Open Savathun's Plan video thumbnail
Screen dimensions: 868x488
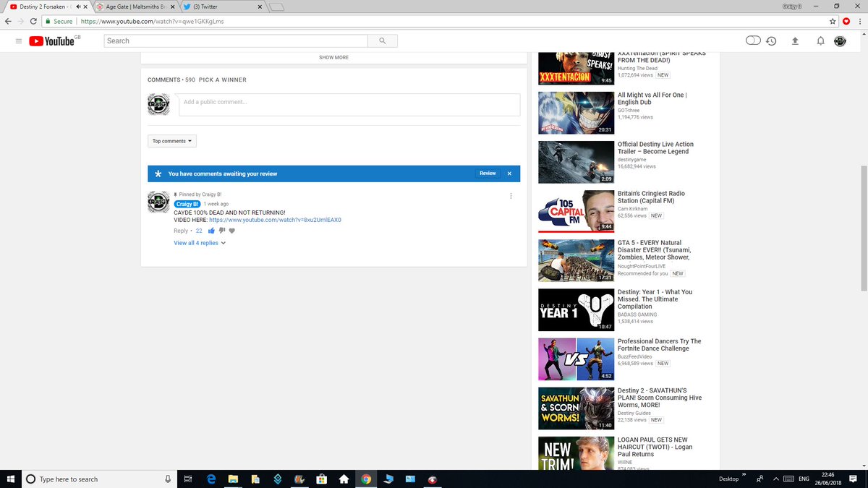pos(576,408)
